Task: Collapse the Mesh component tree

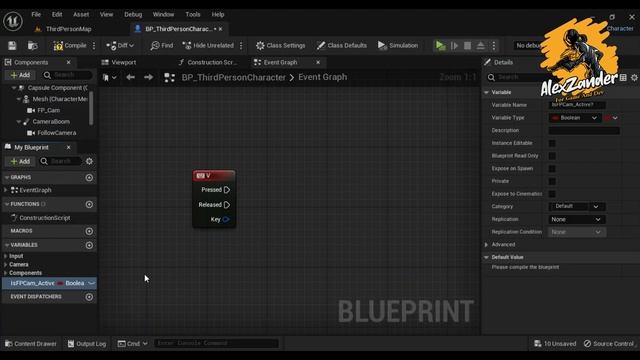Action: tap(19, 99)
